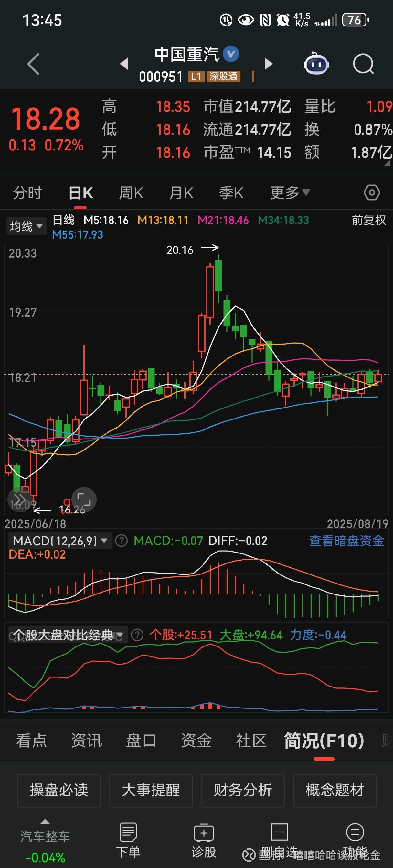Tap the 功能 function icon
This screenshot has width=393, height=868.
(x=355, y=840)
